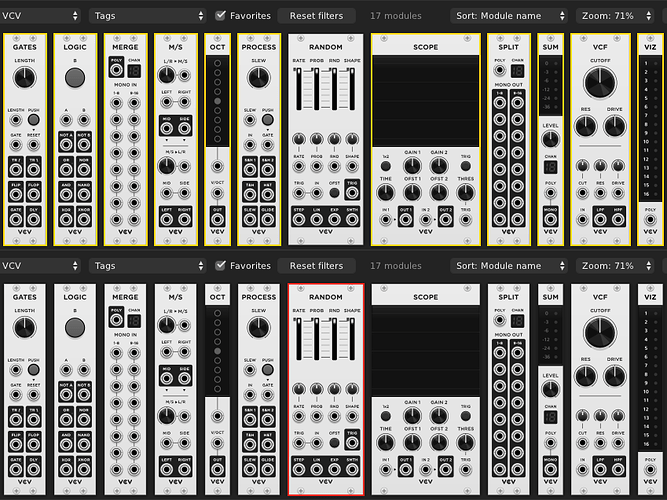This screenshot has width=667, height=500.
Task: Click the SLEW knob on the yellow-outlined PROCESS module
Action: (x=259, y=77)
